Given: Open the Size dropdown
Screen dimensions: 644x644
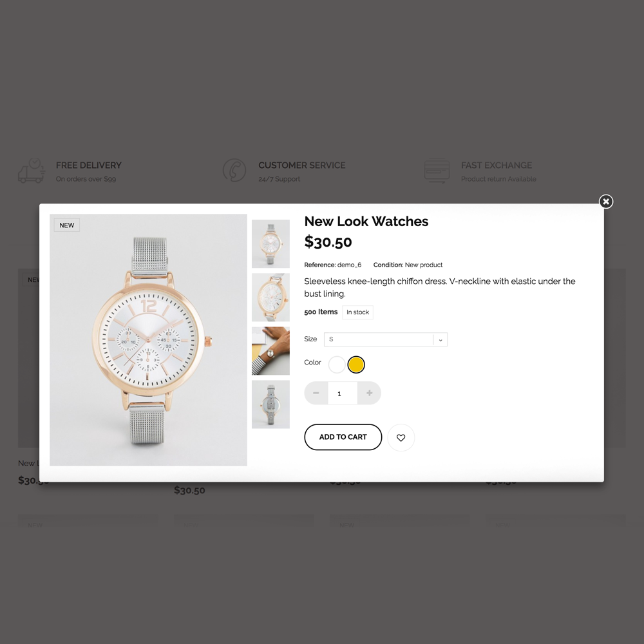Looking at the screenshot, I should pos(386,339).
